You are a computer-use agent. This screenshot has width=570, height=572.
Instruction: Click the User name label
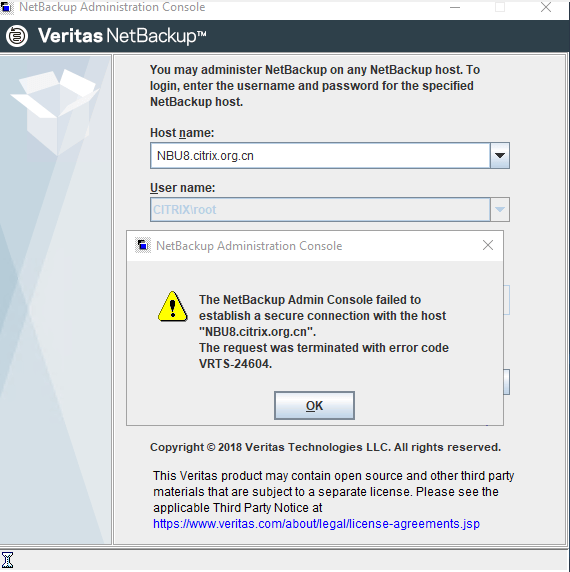[182, 188]
